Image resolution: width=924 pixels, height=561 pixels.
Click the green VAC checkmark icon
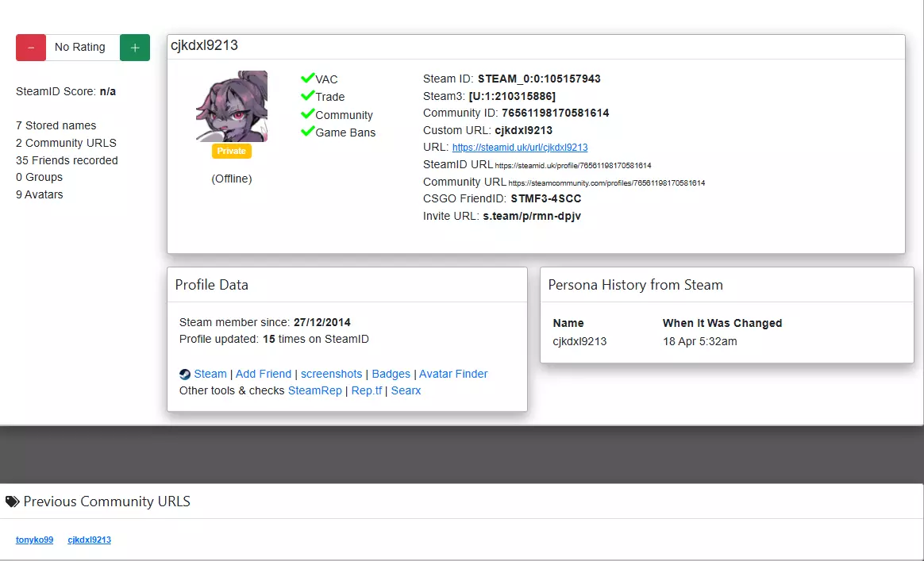click(x=307, y=78)
